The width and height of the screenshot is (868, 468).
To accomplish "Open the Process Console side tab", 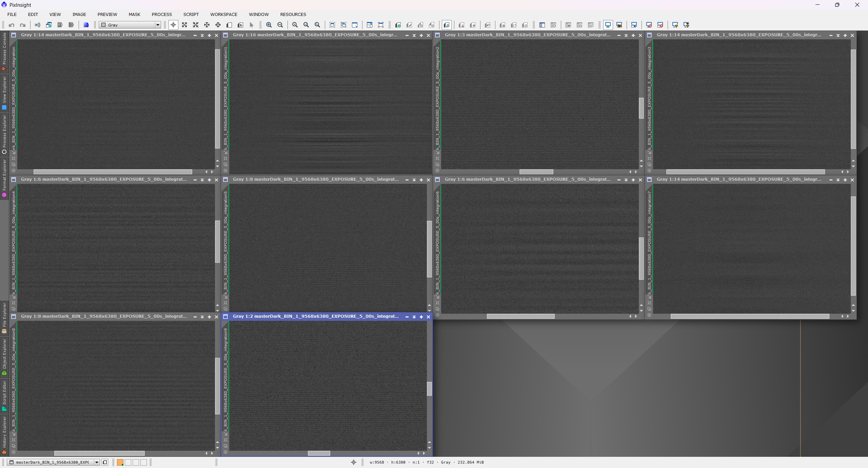I will (x=4, y=52).
